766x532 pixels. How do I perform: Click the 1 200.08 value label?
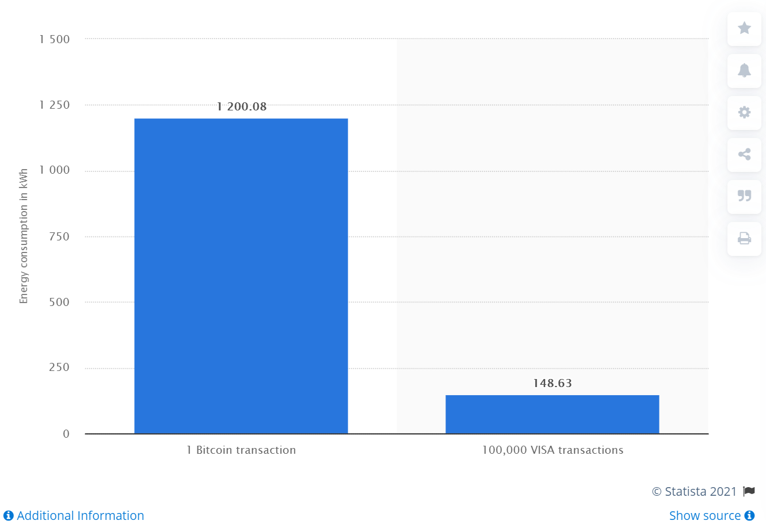pyautogui.click(x=242, y=106)
